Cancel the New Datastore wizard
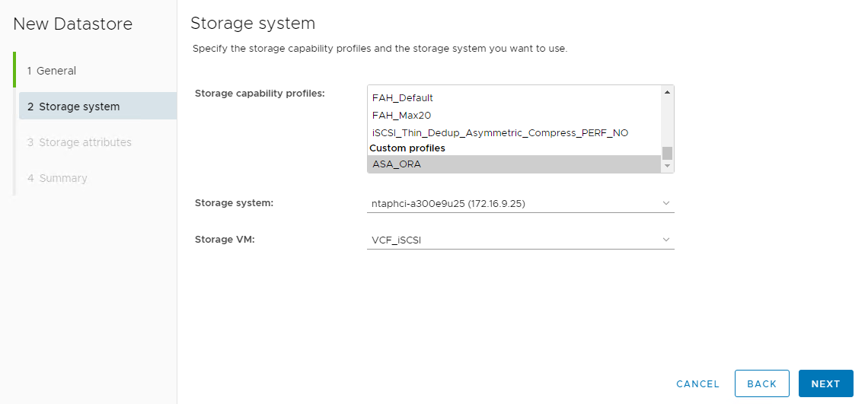This screenshot has height=404, width=868. pyautogui.click(x=697, y=384)
